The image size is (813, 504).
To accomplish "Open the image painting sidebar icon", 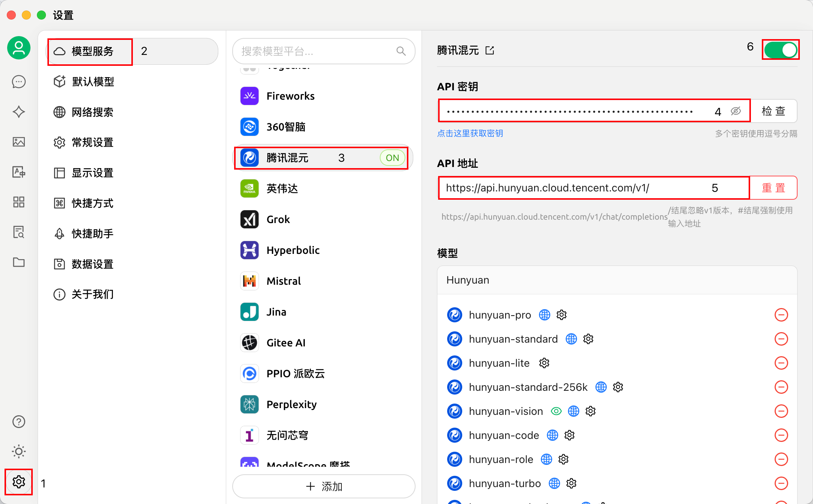I will point(19,142).
